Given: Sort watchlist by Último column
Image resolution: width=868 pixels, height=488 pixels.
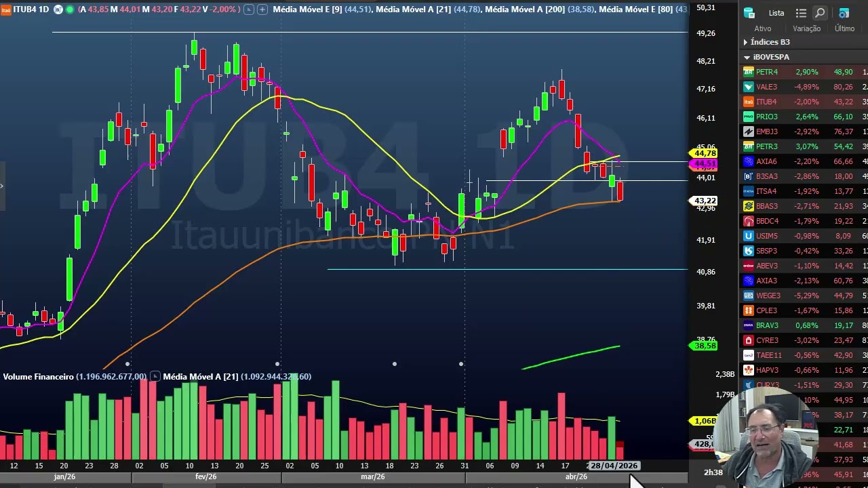Looking at the screenshot, I should [x=844, y=28].
